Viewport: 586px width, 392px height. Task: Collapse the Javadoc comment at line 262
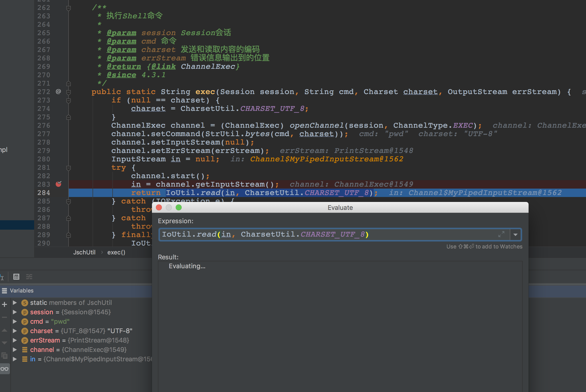pos(69,8)
